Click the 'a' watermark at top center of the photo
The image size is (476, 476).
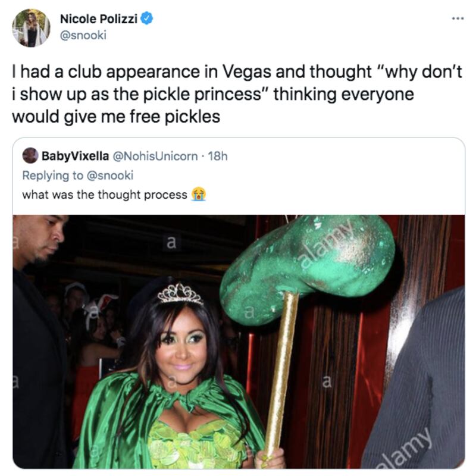click(x=171, y=242)
